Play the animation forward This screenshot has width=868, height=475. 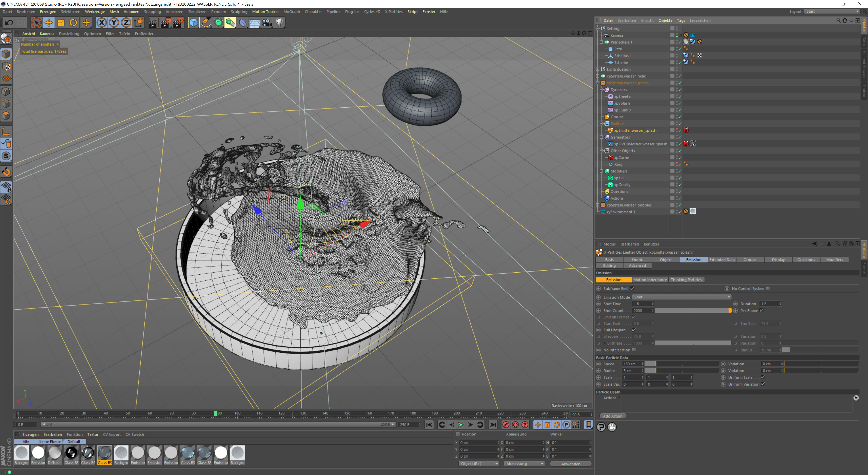pos(461,425)
